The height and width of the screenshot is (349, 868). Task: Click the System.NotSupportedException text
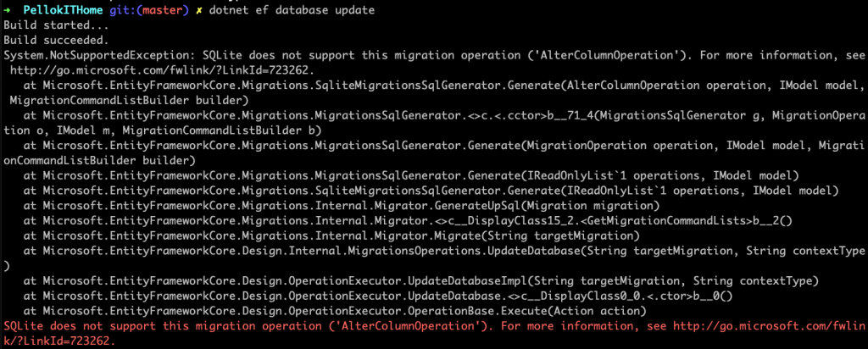click(x=98, y=55)
